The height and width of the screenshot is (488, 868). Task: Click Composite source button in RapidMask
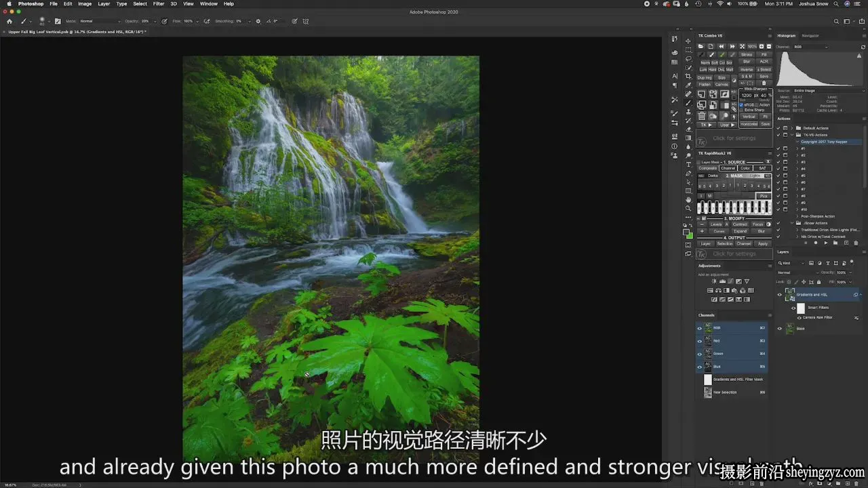pos(707,168)
